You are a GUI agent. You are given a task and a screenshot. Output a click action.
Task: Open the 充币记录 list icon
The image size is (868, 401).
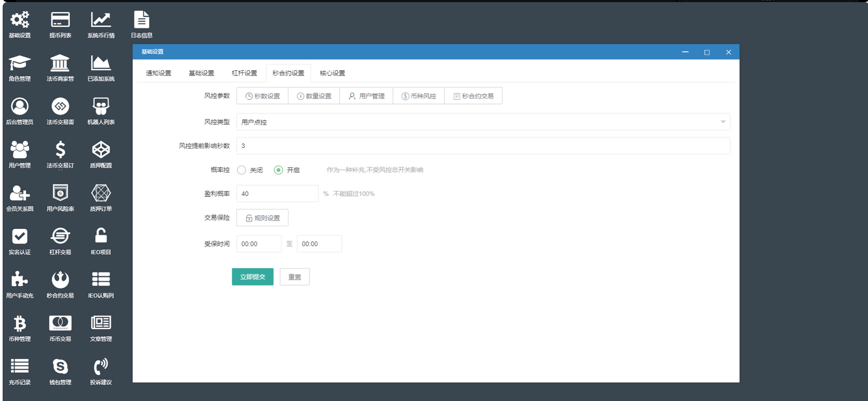[x=20, y=366]
